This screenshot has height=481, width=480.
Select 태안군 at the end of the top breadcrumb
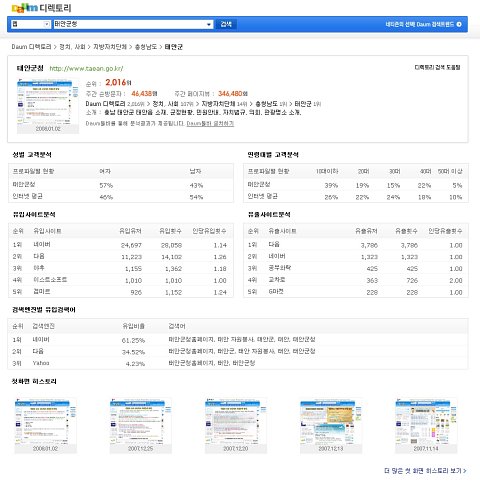pyautogui.click(x=173, y=47)
